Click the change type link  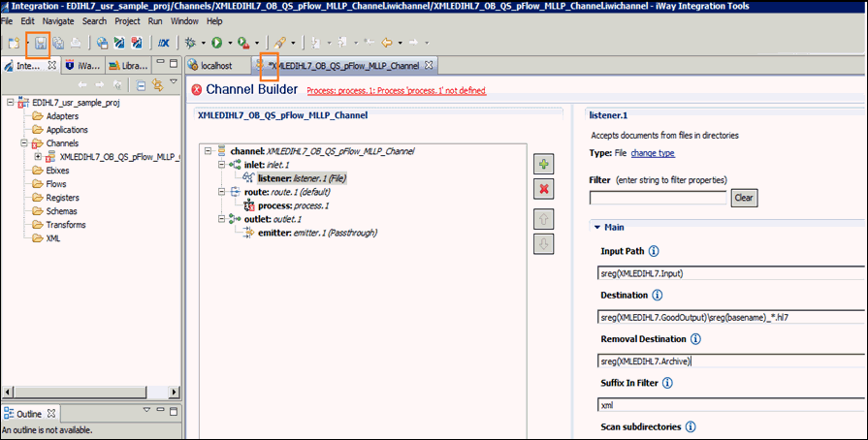(653, 153)
